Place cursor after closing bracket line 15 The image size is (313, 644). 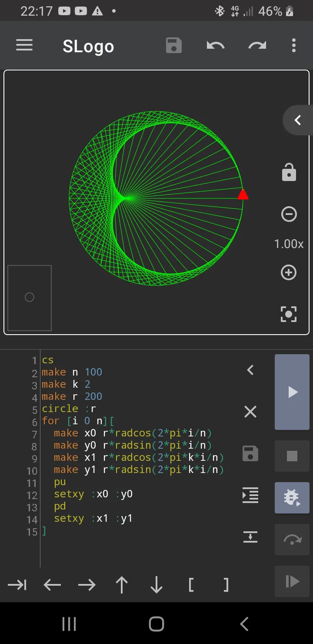(x=44, y=531)
